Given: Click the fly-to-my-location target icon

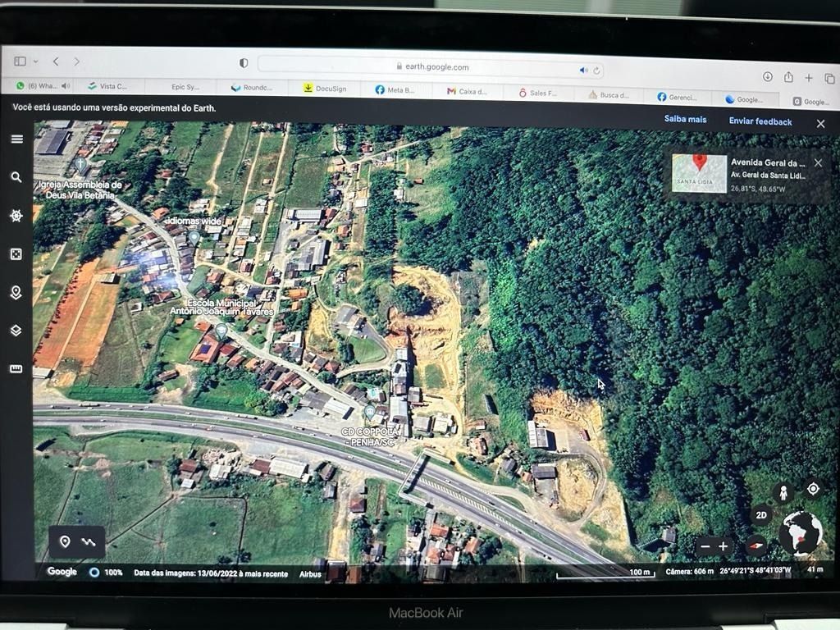Looking at the screenshot, I should [813, 489].
